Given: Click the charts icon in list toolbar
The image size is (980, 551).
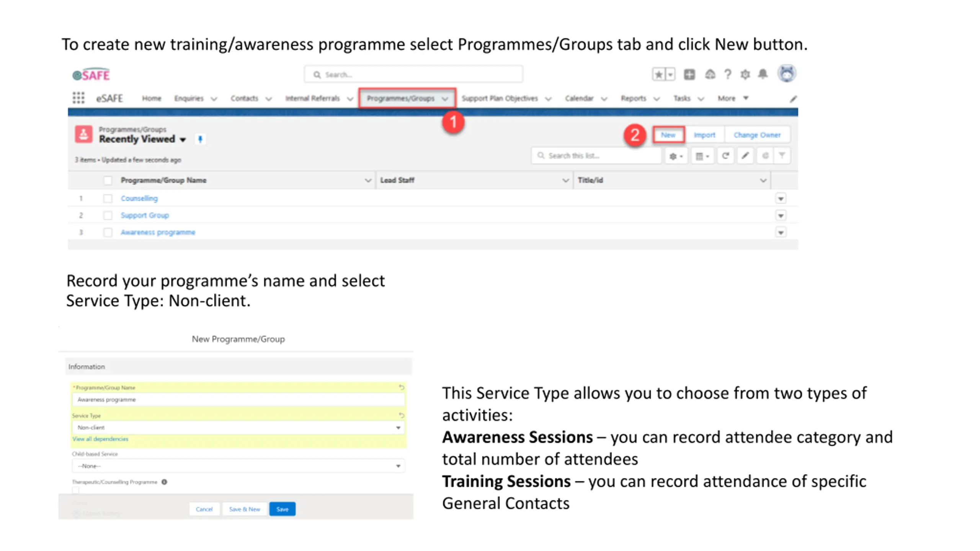Looking at the screenshot, I should 765,156.
